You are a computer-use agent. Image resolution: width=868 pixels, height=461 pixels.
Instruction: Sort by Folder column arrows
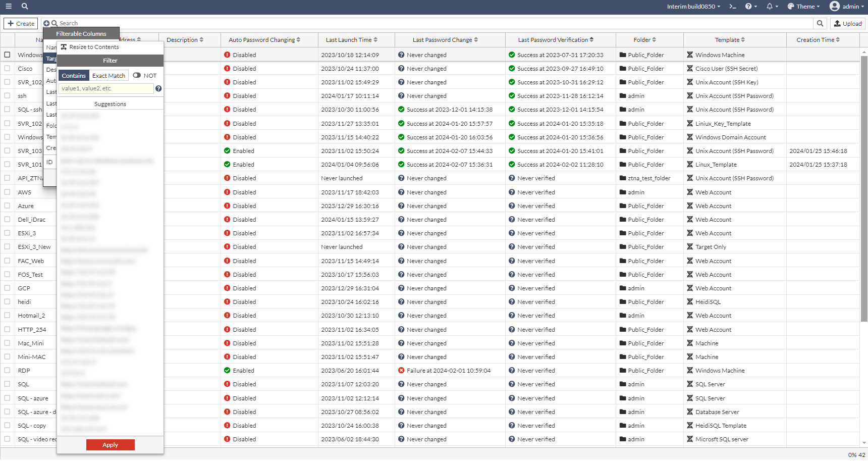[x=654, y=40]
